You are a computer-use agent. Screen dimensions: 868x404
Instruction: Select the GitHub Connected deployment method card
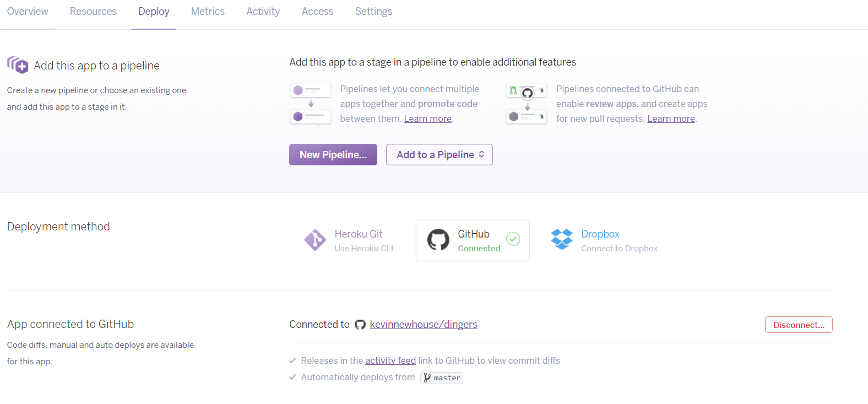tap(473, 240)
